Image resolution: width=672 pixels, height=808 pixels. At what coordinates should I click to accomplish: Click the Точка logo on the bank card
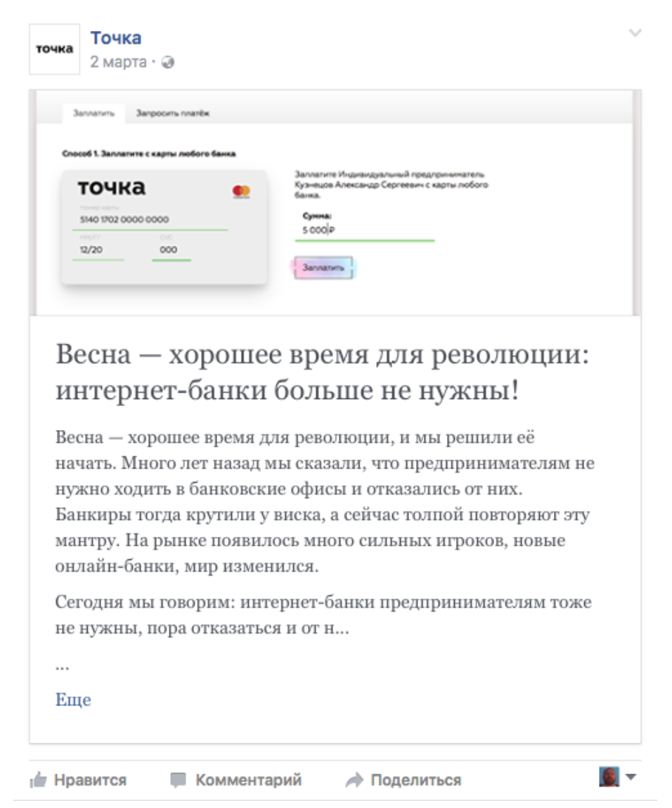(x=112, y=188)
